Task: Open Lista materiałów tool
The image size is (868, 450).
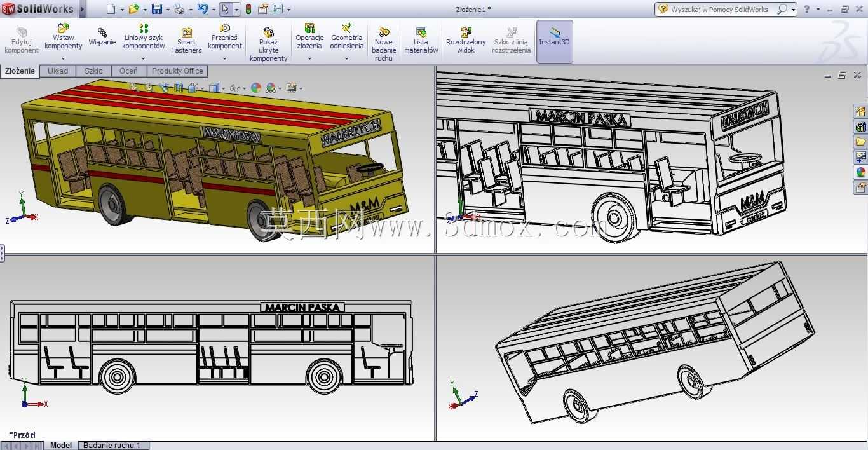Action: click(x=421, y=41)
